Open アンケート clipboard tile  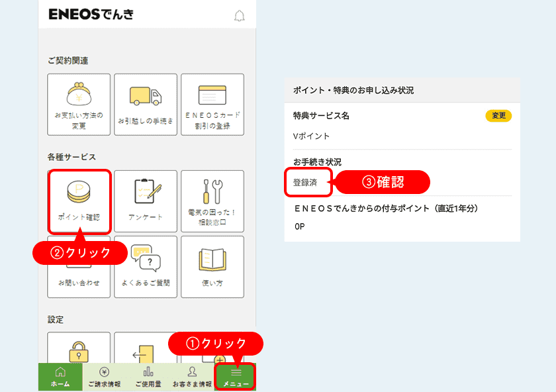tap(146, 201)
